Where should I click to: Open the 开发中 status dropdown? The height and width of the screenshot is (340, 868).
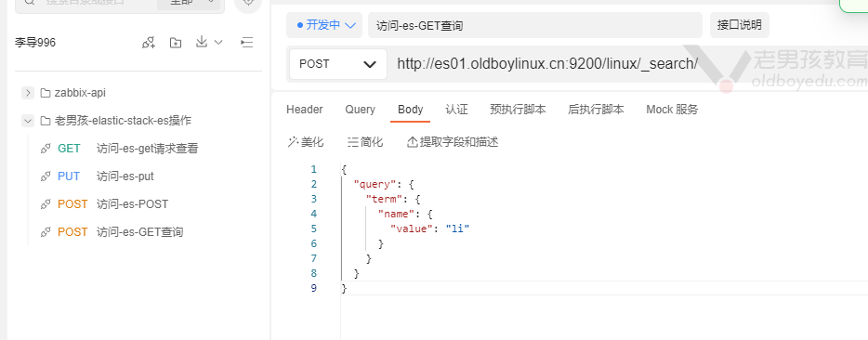point(324,25)
